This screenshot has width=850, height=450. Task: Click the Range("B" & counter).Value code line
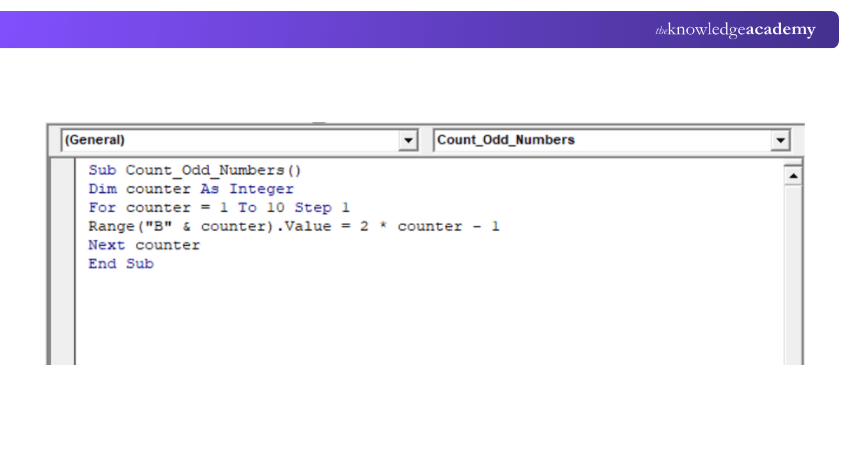tap(294, 226)
